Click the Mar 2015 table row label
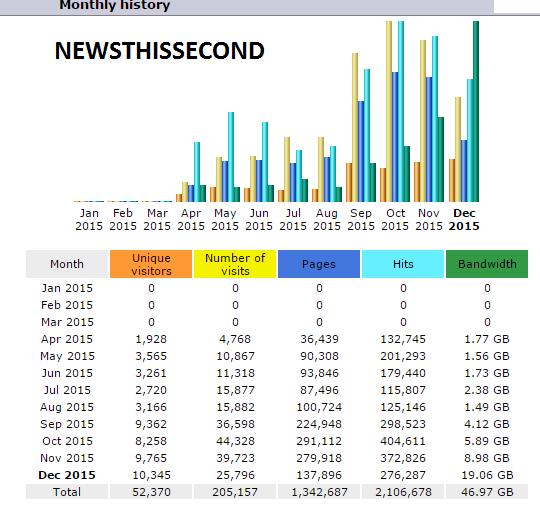This screenshot has width=540, height=506. [67, 322]
